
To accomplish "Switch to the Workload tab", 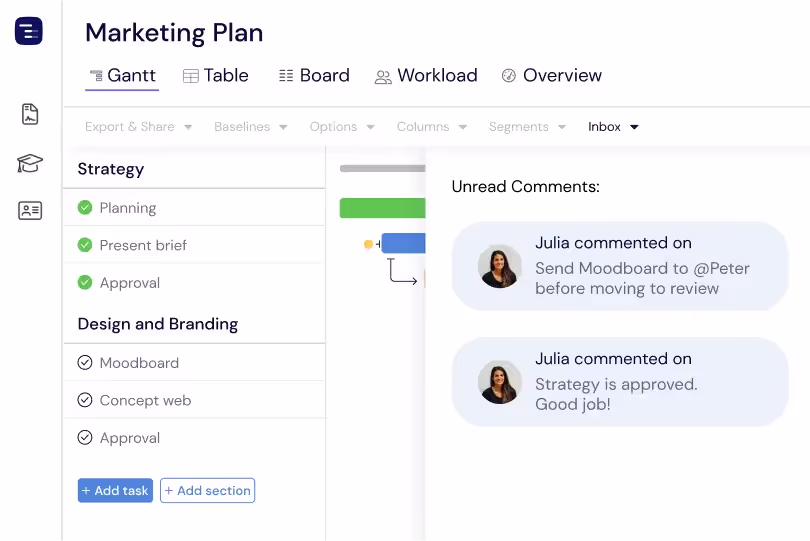I will point(426,75).
